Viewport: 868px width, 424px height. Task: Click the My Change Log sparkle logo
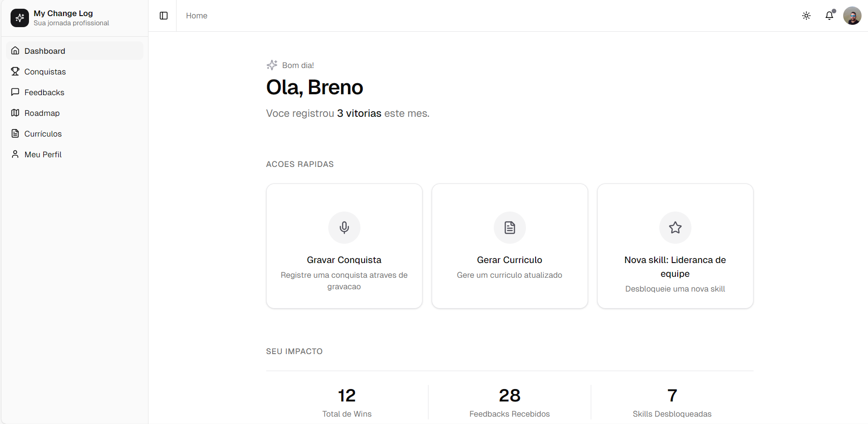click(19, 17)
